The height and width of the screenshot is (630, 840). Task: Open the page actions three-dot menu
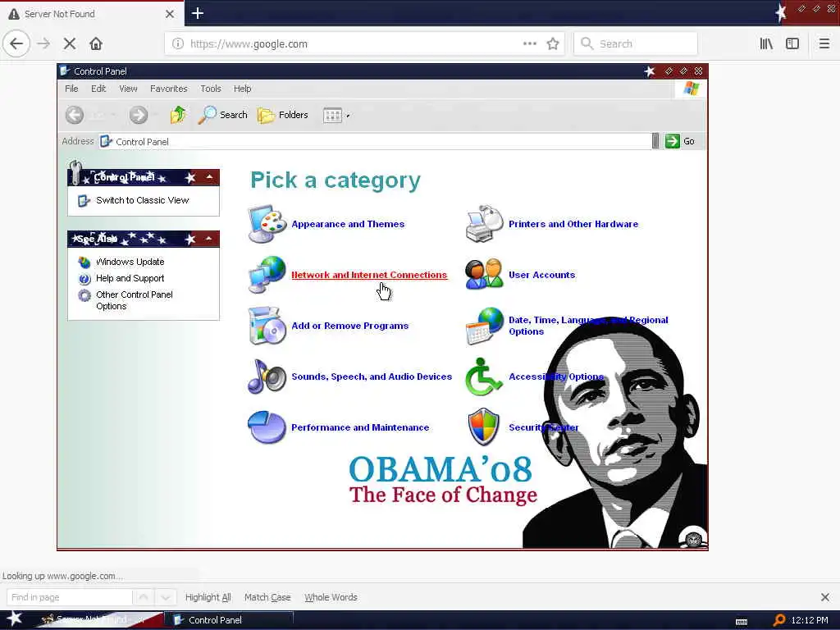pos(530,44)
